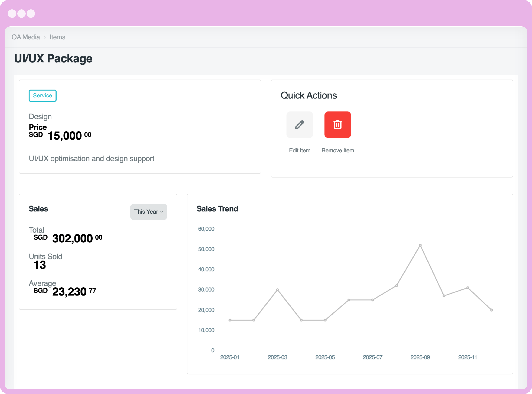The height and width of the screenshot is (394, 532).
Task: Click the 60,000 y-axis label
Action: pyautogui.click(x=206, y=229)
